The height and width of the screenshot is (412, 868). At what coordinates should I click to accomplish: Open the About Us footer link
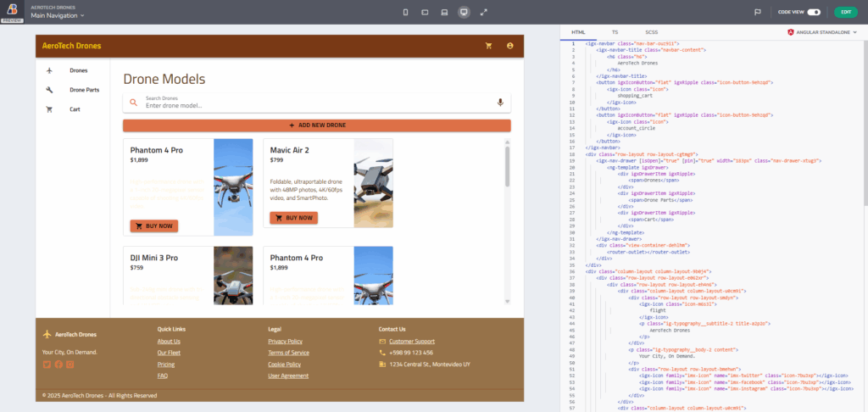169,341
